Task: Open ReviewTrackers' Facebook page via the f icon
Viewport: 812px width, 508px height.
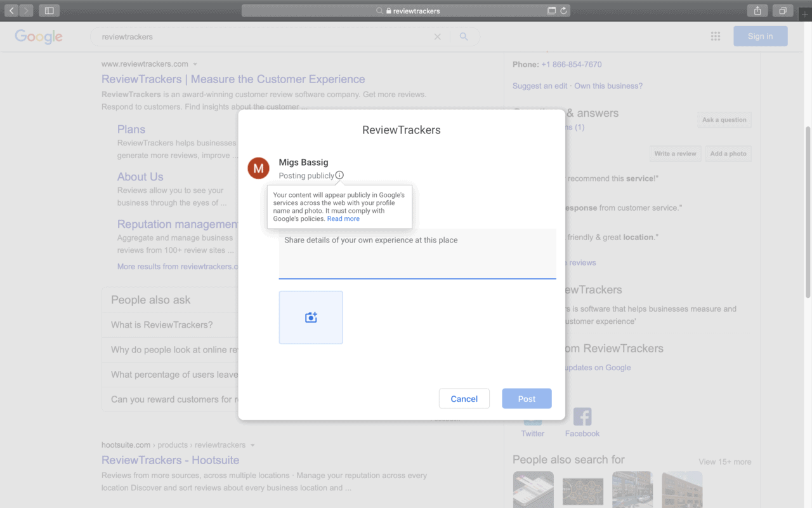Action: pyautogui.click(x=582, y=416)
